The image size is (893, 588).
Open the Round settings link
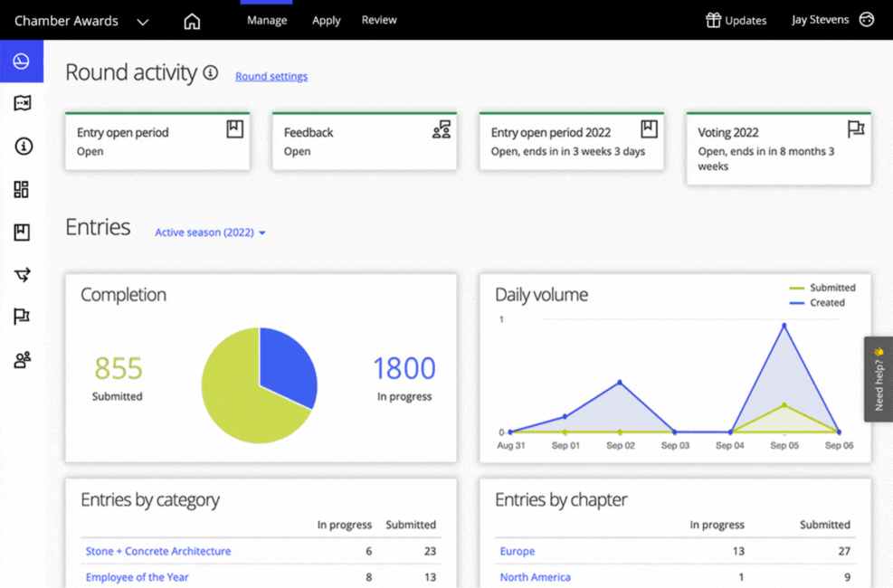271,76
